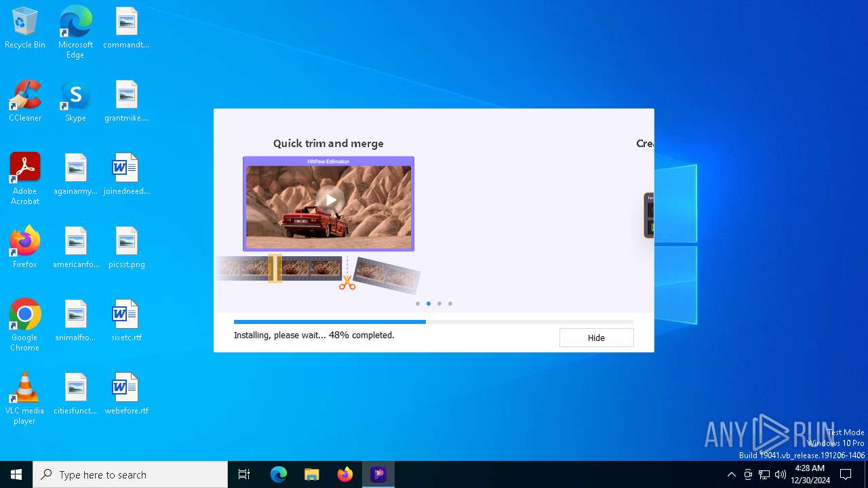Open Skype desktop shortcut
This screenshot has width=868, height=488.
(75, 102)
